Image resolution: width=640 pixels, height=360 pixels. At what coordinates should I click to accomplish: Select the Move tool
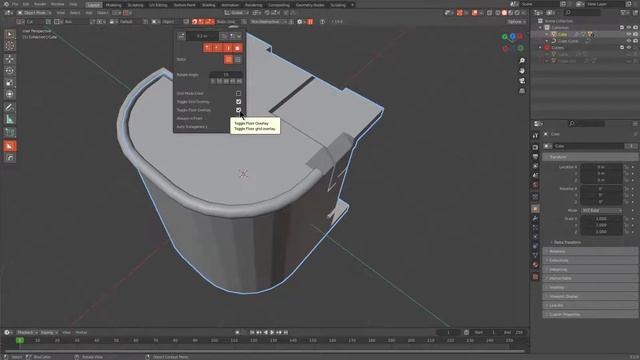[x=10, y=59]
